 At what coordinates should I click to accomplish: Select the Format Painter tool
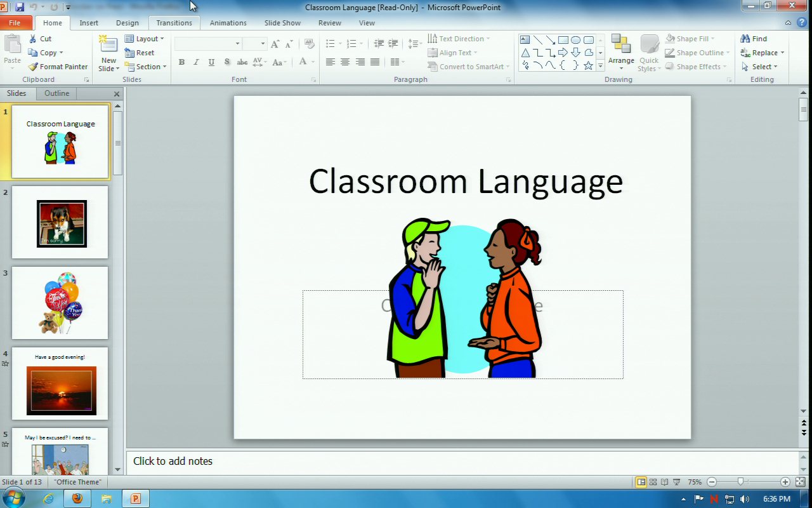click(x=58, y=67)
